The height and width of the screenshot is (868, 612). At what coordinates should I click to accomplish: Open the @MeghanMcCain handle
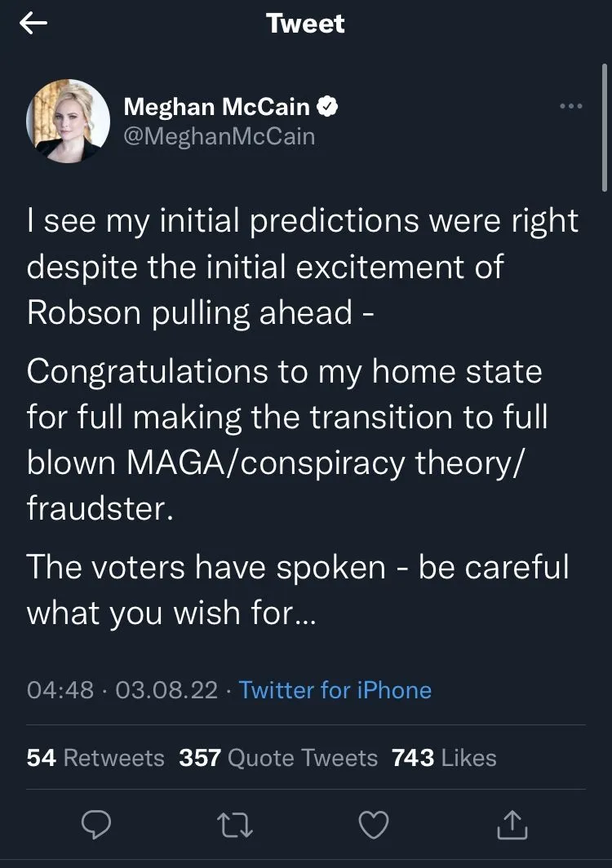coord(219,135)
